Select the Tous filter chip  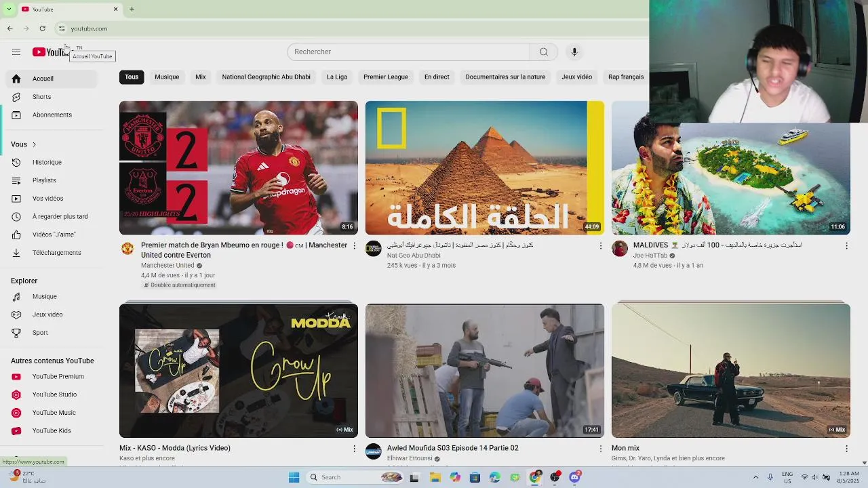click(x=132, y=77)
